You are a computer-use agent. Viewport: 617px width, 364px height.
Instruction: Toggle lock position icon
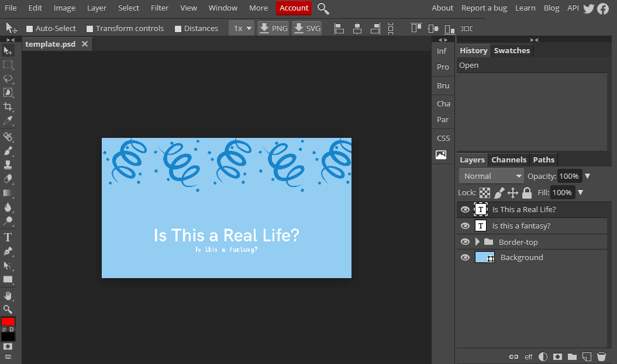(513, 193)
